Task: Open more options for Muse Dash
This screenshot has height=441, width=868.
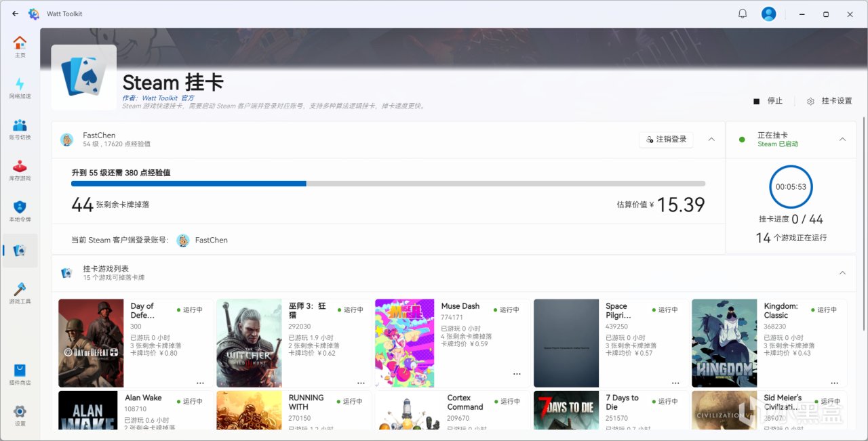Action: 517,374
